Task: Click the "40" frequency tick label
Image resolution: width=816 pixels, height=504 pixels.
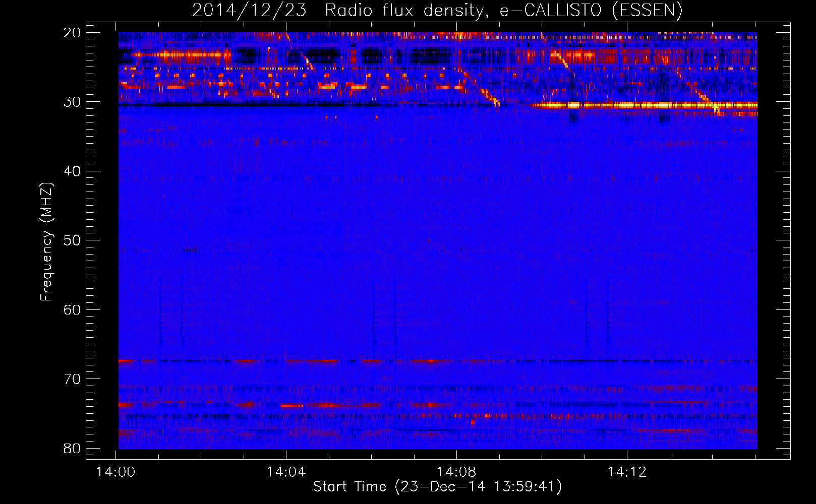Action: click(72, 171)
